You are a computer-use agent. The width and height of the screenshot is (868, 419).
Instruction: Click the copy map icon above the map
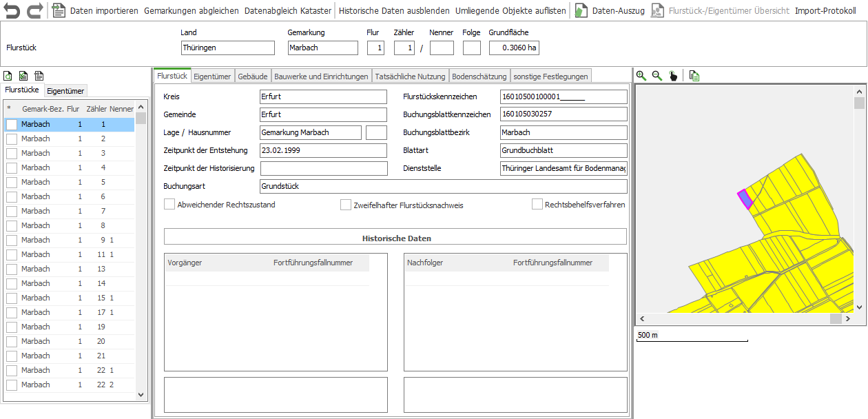[694, 76]
